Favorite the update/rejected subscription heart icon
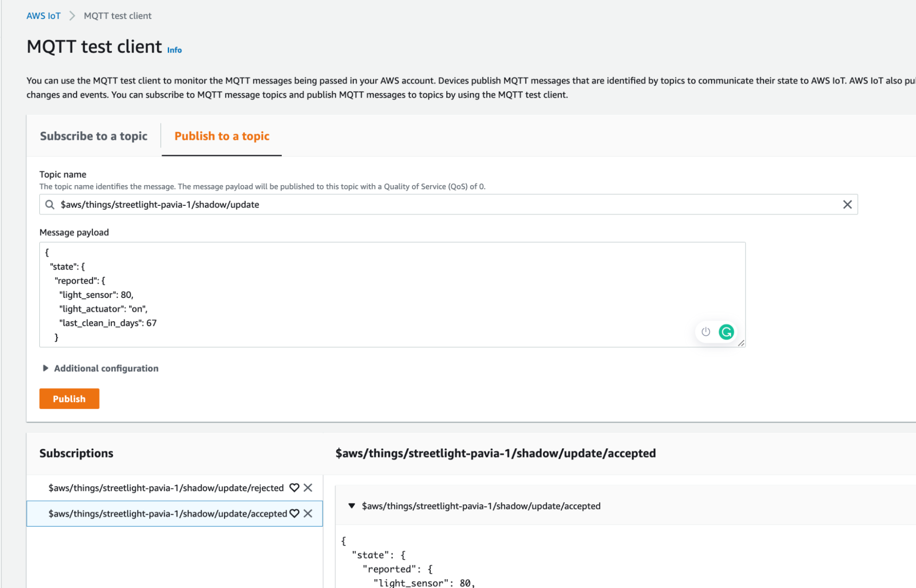 294,488
